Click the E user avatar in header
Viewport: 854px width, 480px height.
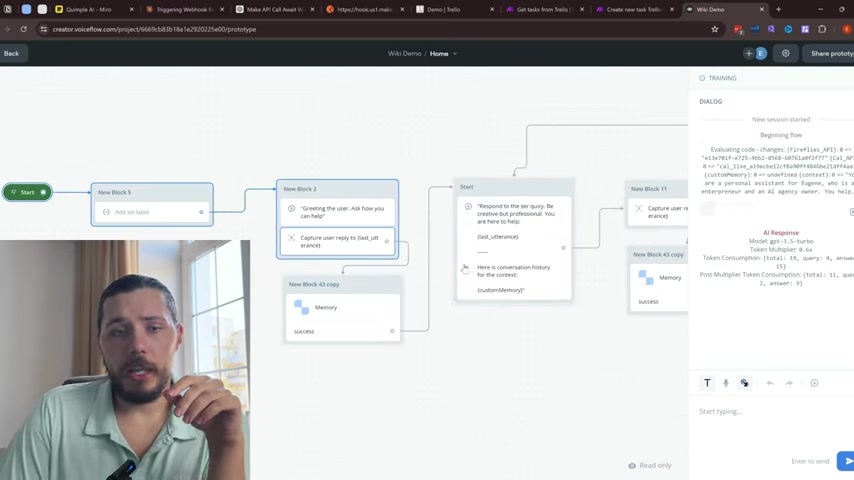coord(761,53)
